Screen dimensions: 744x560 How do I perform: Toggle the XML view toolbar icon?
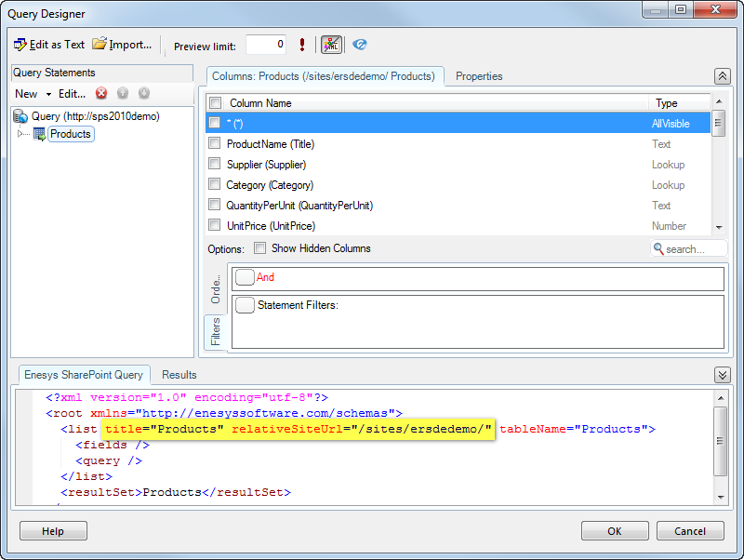331,45
